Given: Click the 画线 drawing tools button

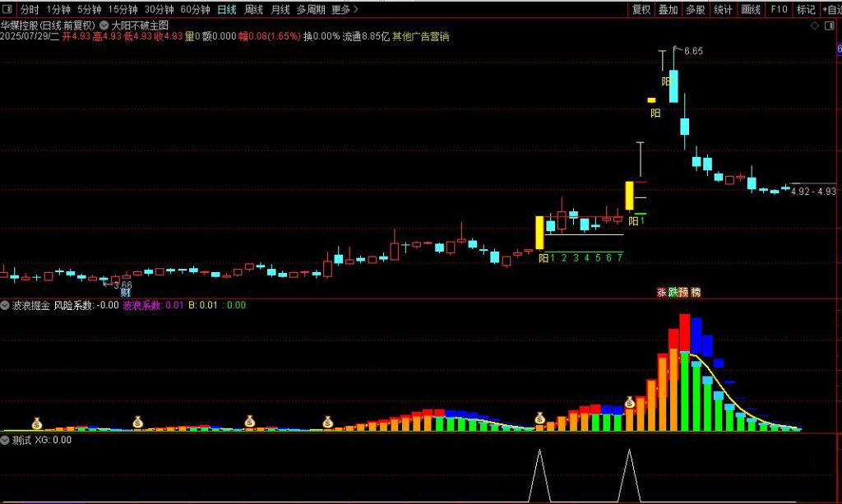Looking at the screenshot, I should pos(750,10).
